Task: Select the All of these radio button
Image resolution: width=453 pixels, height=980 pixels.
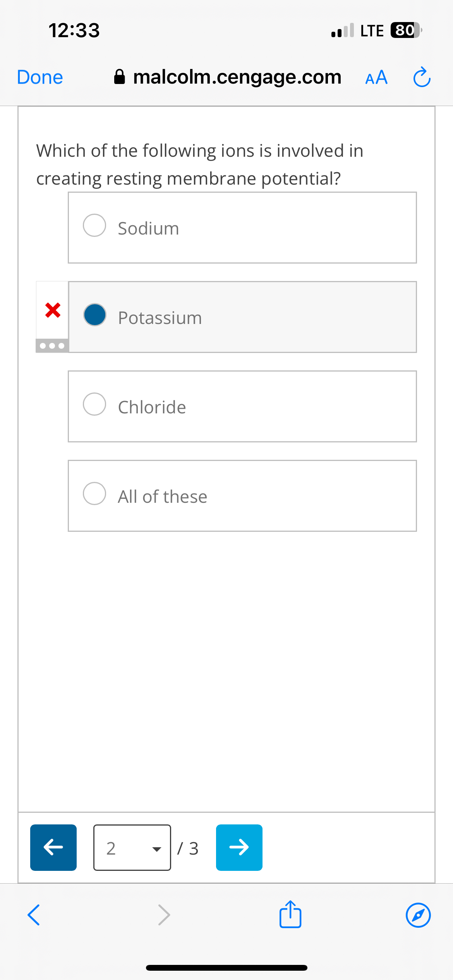Action: click(x=94, y=493)
